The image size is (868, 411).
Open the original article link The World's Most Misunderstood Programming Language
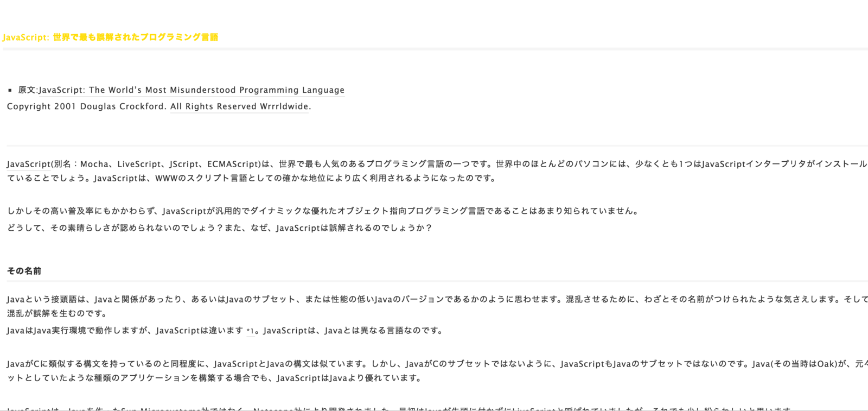pyautogui.click(x=192, y=90)
